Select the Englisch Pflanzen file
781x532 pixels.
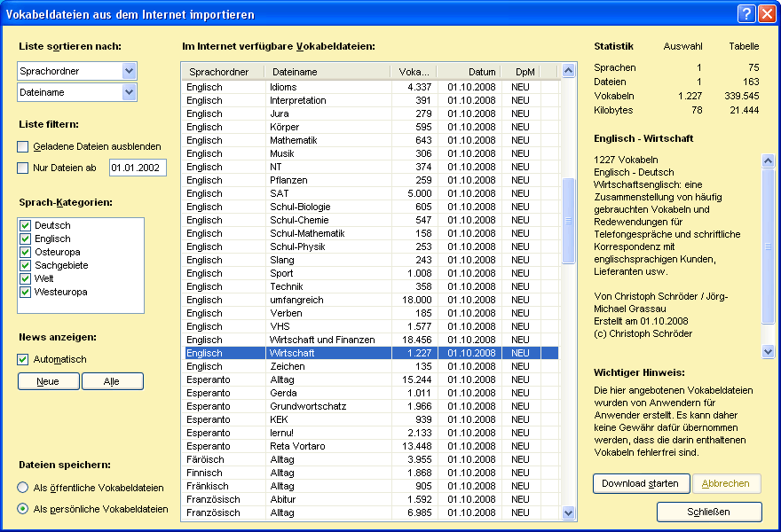click(x=372, y=180)
